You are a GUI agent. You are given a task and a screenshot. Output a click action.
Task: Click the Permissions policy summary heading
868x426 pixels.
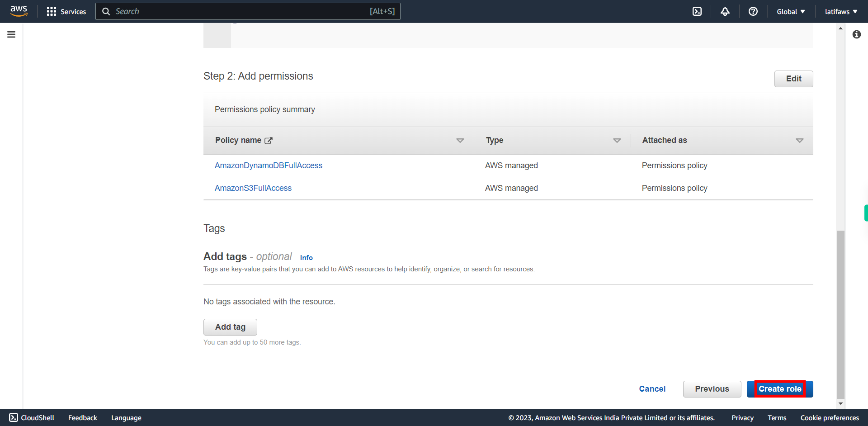(x=265, y=109)
